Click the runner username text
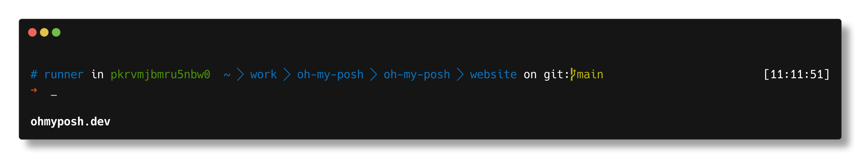Screen dimensions: 868x166 64,75
